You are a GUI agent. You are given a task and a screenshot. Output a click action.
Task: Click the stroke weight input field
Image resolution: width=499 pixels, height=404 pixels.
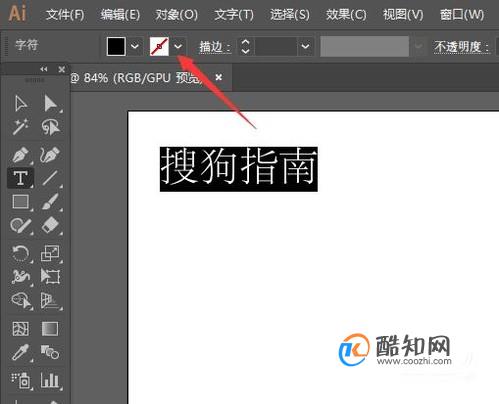(x=276, y=46)
